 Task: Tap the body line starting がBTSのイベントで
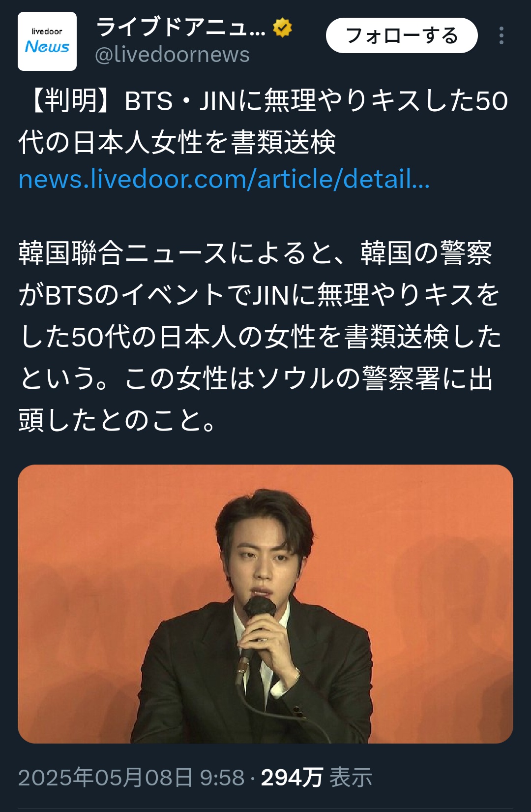click(x=259, y=295)
